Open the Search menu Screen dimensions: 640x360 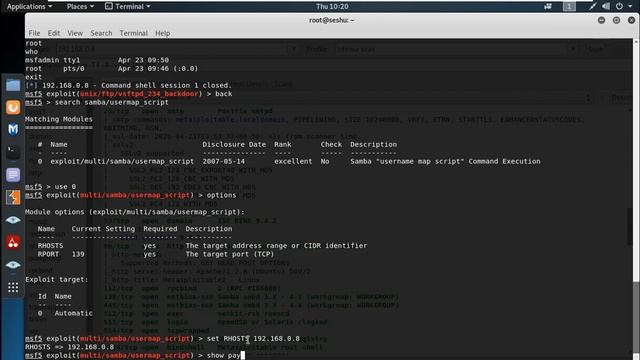pos(101,33)
